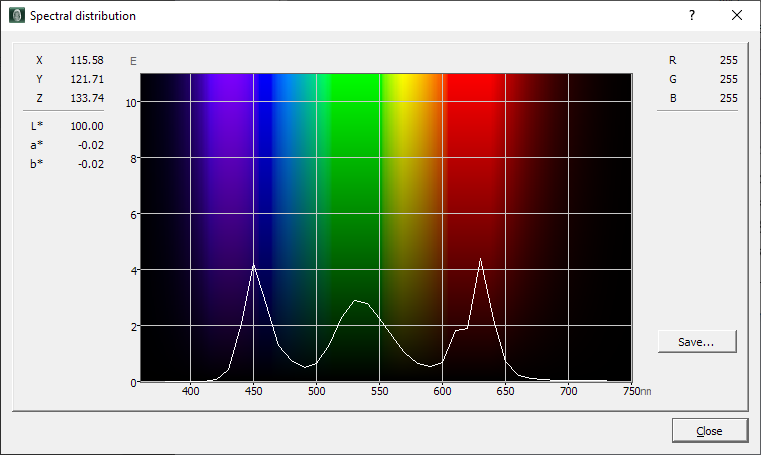Click the G channel value 255

[728, 79]
